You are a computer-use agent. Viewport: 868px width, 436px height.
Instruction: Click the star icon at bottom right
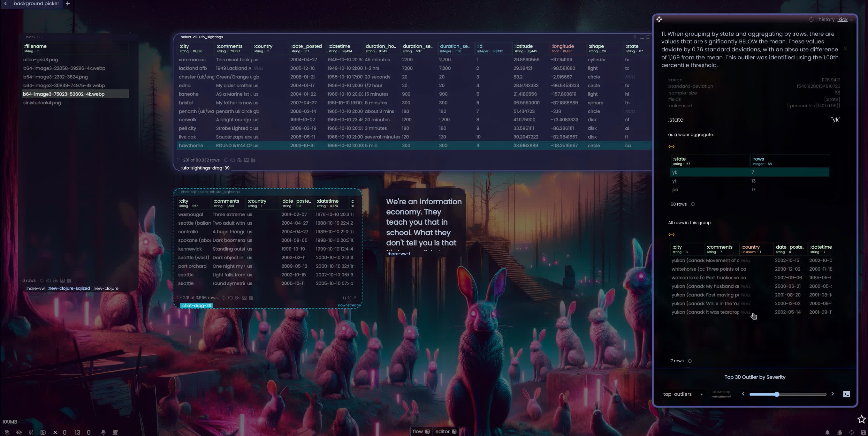pos(861,419)
